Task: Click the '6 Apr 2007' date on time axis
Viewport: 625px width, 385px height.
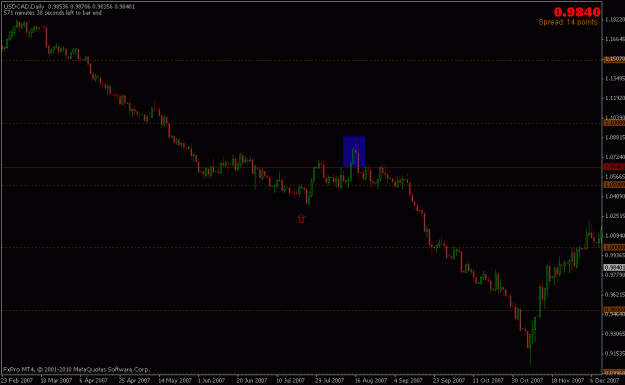Action: tap(94, 381)
